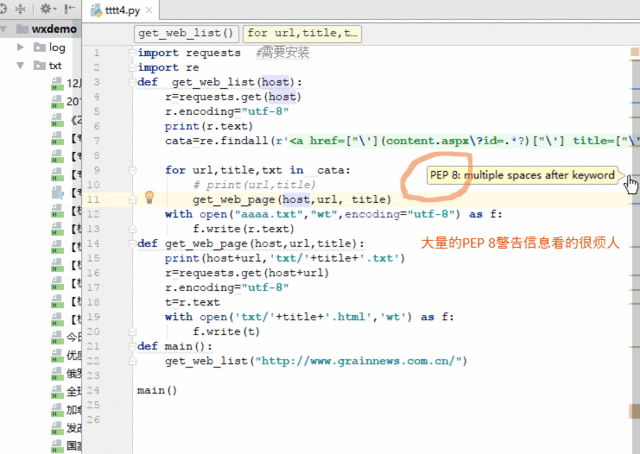Click 'import re' on line 2
Image resolution: width=640 pixels, height=454 pixels.
coord(168,68)
